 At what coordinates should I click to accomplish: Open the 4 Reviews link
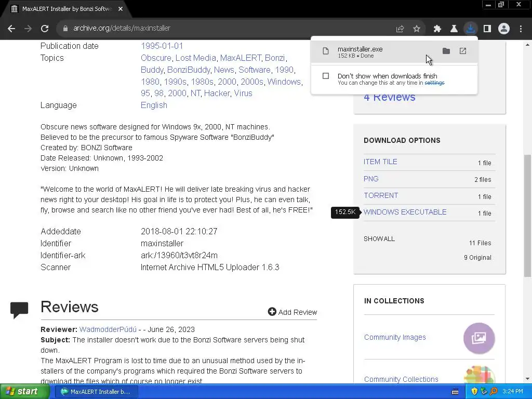pyautogui.click(x=390, y=97)
